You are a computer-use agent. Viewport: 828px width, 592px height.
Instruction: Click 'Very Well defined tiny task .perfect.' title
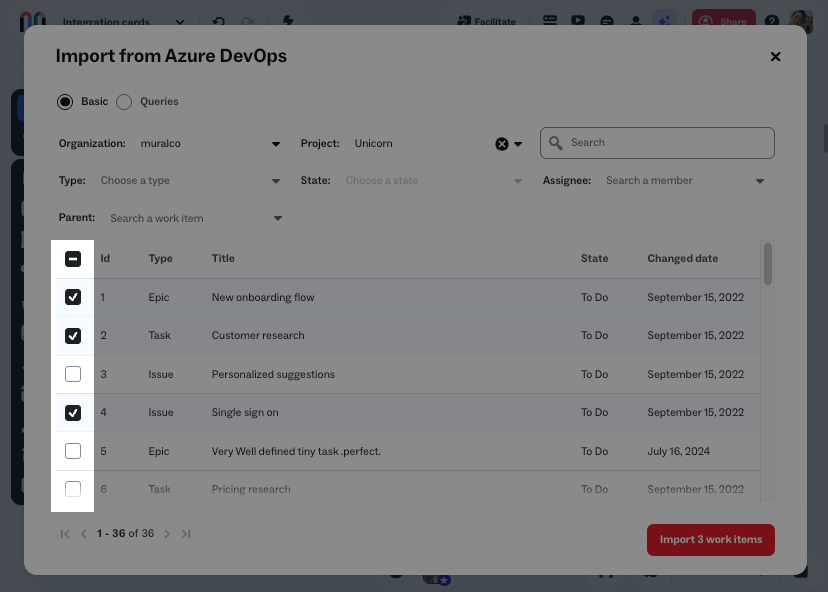coord(296,452)
